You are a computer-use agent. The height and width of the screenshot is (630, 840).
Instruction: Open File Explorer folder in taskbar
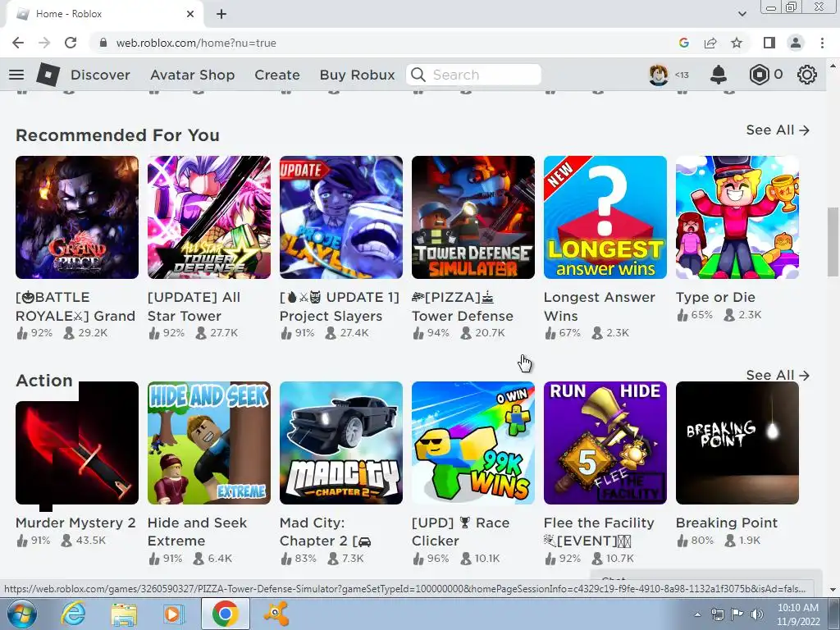coord(124,614)
